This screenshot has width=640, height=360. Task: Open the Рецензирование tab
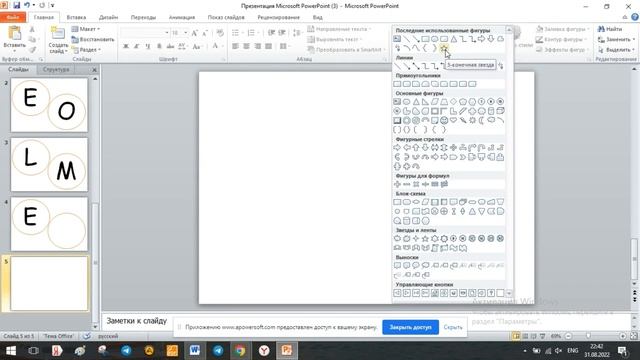click(278, 17)
